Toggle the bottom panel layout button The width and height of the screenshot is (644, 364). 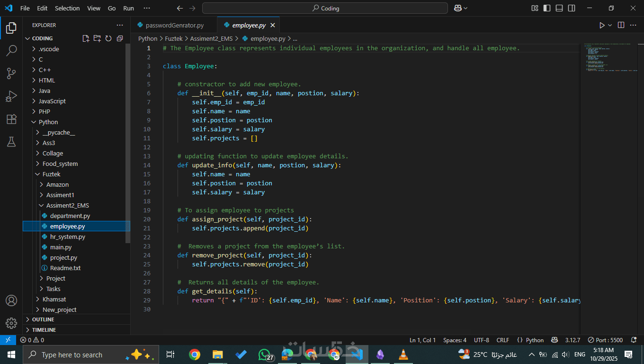coord(559,8)
